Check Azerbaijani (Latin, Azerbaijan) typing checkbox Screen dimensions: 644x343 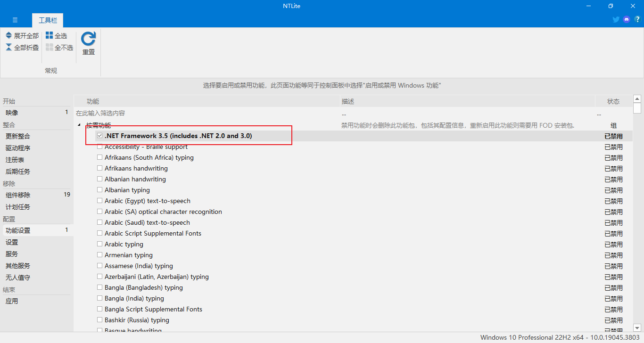pyautogui.click(x=99, y=277)
